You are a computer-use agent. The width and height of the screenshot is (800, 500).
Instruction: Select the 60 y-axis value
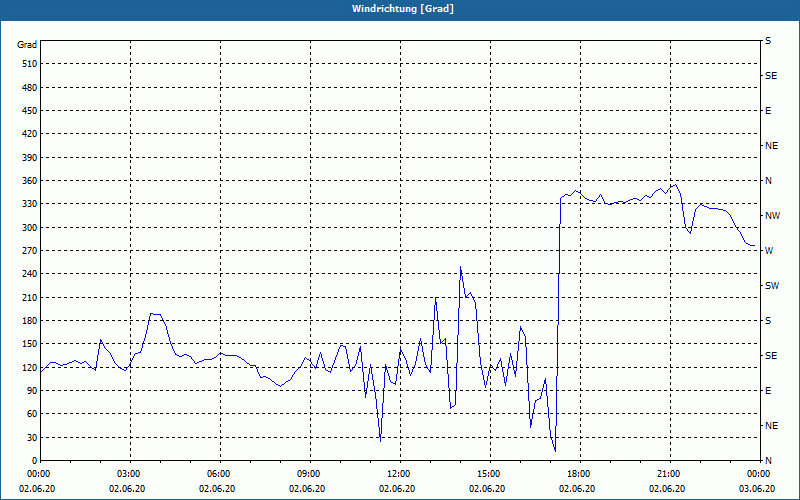[32, 414]
